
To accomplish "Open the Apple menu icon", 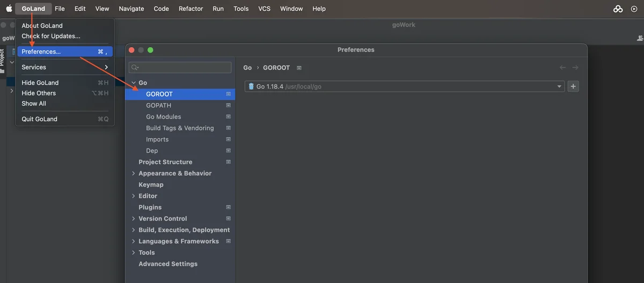I will coord(9,9).
